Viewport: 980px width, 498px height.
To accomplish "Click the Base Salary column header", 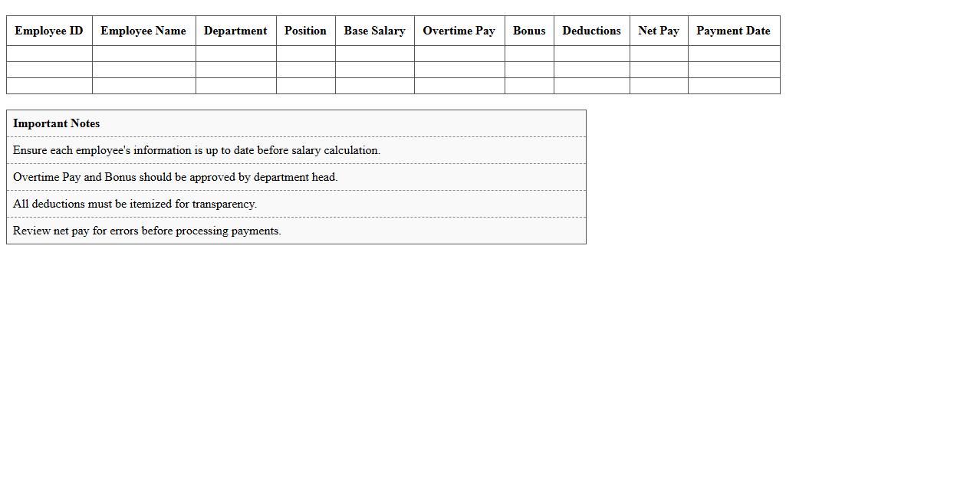I will tap(374, 31).
